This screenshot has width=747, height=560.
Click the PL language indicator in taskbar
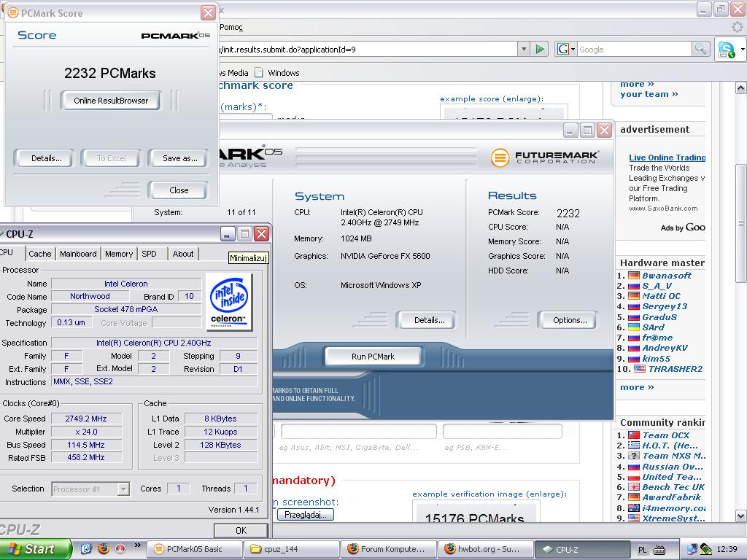click(642, 550)
